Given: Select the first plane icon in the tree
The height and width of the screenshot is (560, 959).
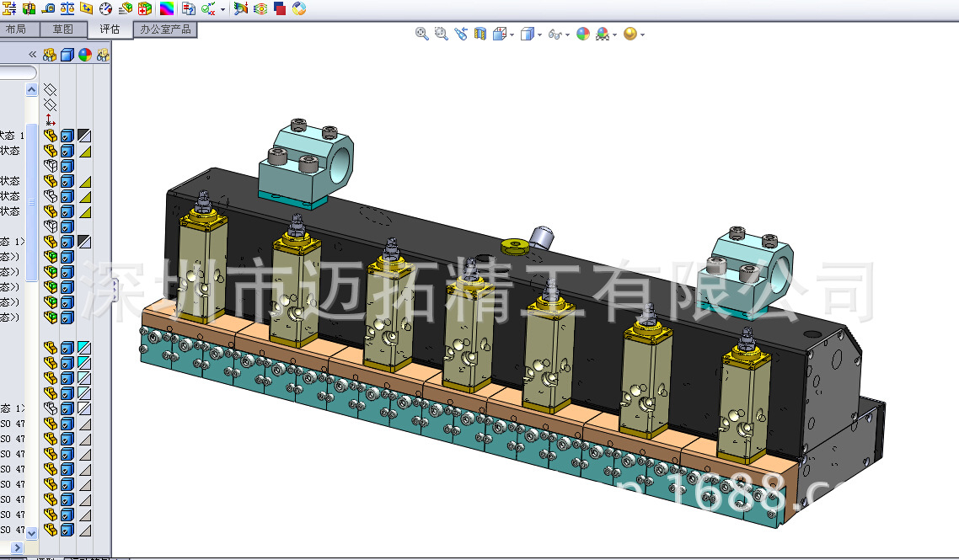Looking at the screenshot, I should [x=51, y=90].
